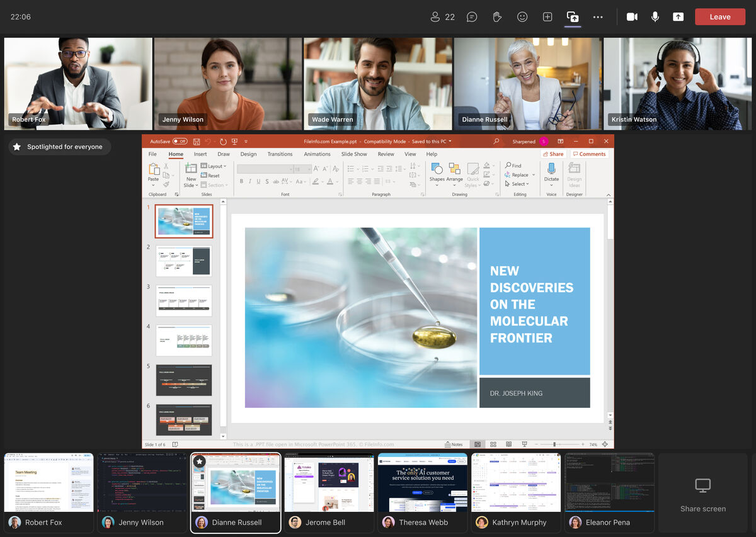Select slide 2 thumbnail in PowerPoint
Viewport: 756px width, 537px height.
pos(184,261)
